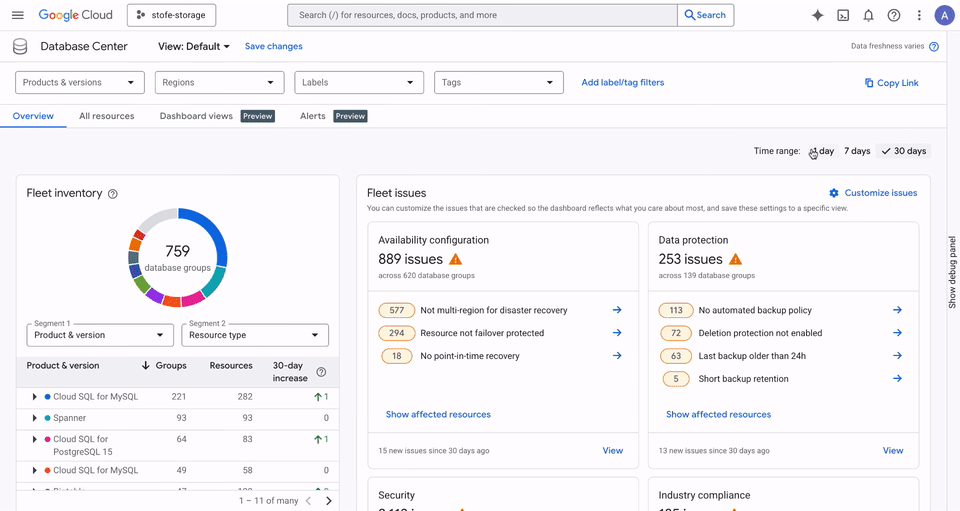Viewport: 960px width, 511px height.
Task: Select 7 days time range
Action: [x=857, y=151]
